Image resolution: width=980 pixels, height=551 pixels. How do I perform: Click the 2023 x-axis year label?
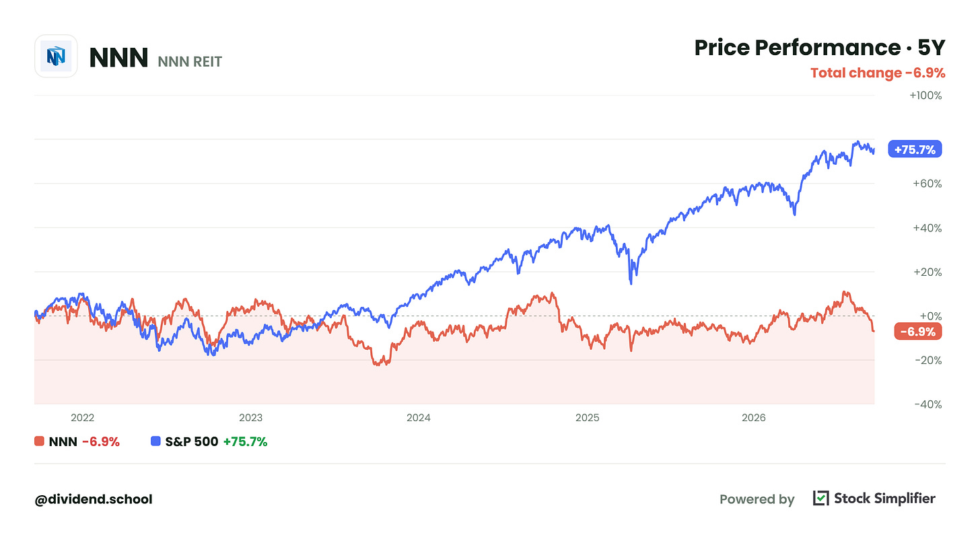(250, 418)
